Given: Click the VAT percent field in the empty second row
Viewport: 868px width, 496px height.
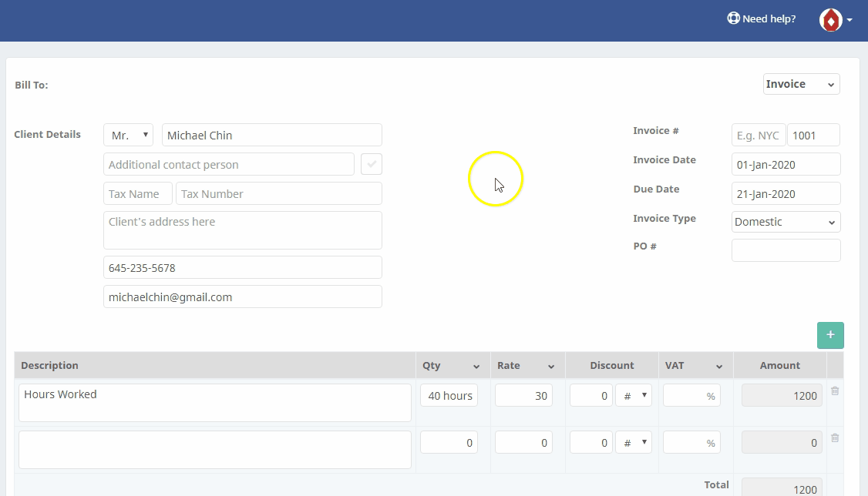Looking at the screenshot, I should click(692, 442).
